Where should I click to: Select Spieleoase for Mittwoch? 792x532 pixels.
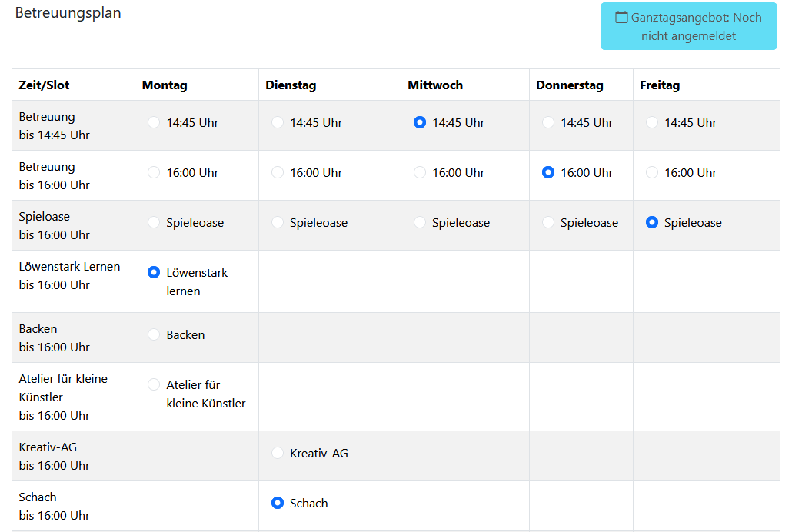click(420, 222)
